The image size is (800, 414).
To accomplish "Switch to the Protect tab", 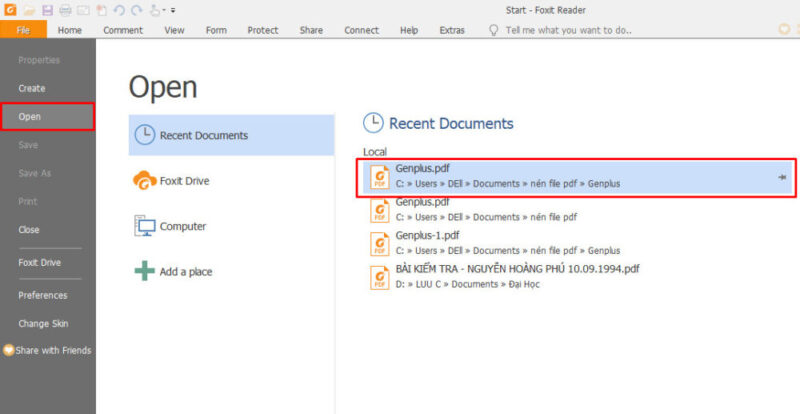I will (x=263, y=30).
